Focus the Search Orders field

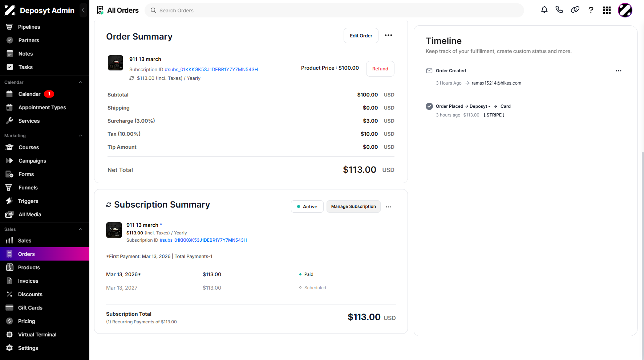point(334,11)
